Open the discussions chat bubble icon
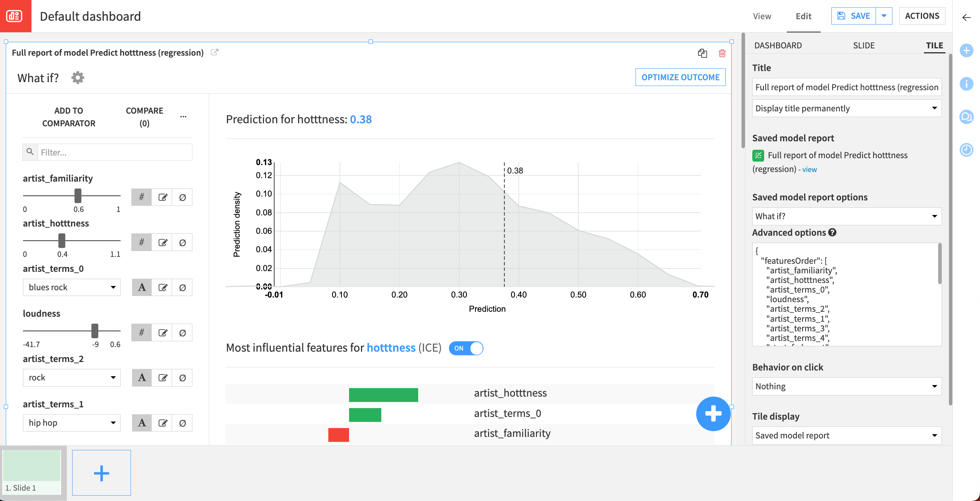The image size is (980, 501). pos(966,117)
